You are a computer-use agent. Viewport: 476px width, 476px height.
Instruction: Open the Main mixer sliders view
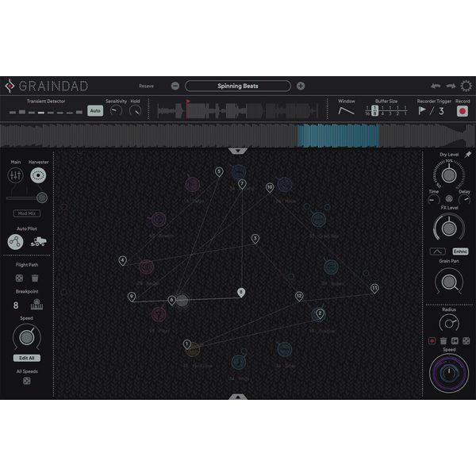tap(15, 176)
